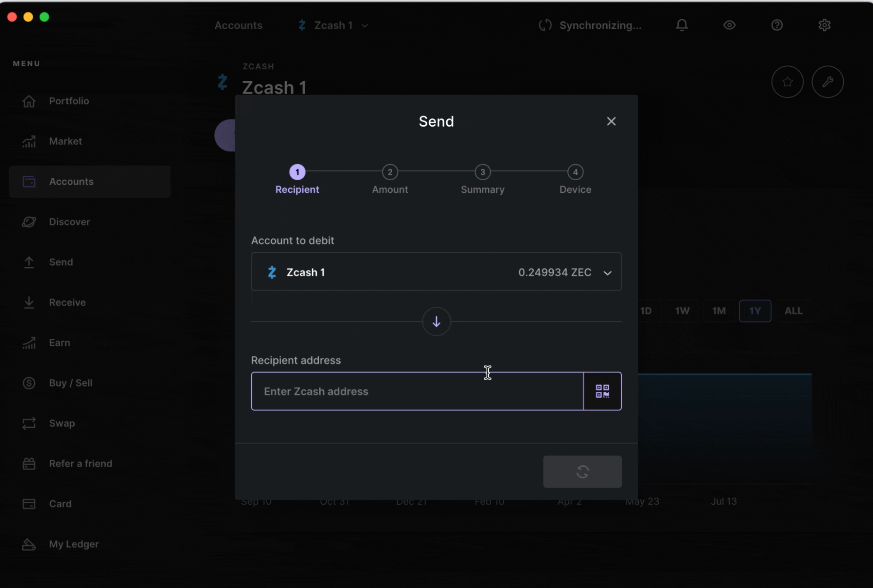Go to Swap in the menu
This screenshot has width=873, height=588.
tap(62, 423)
